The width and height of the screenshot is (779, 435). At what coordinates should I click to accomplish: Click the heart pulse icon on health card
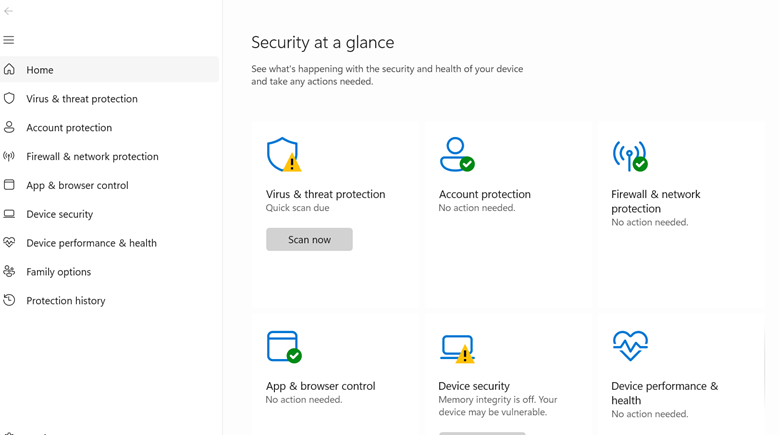630,346
